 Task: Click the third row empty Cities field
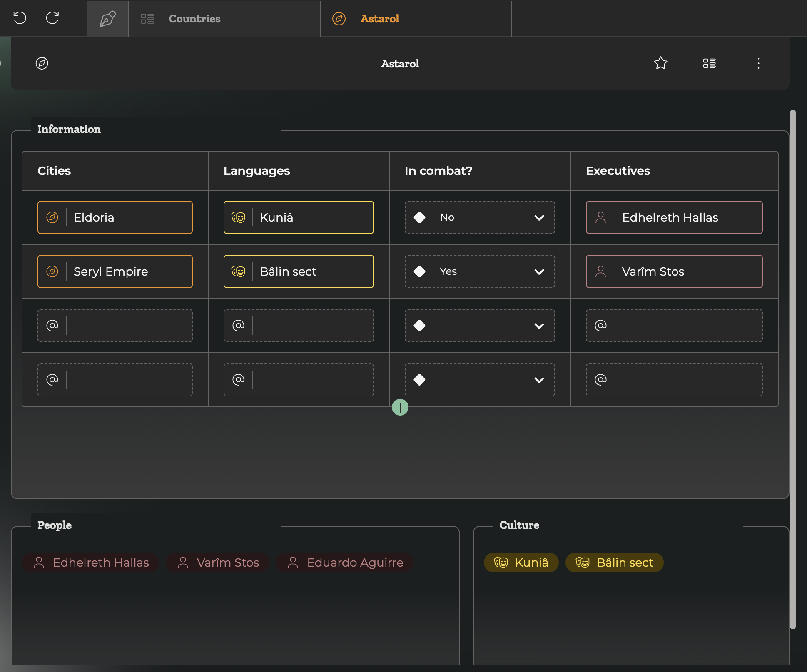click(x=129, y=326)
